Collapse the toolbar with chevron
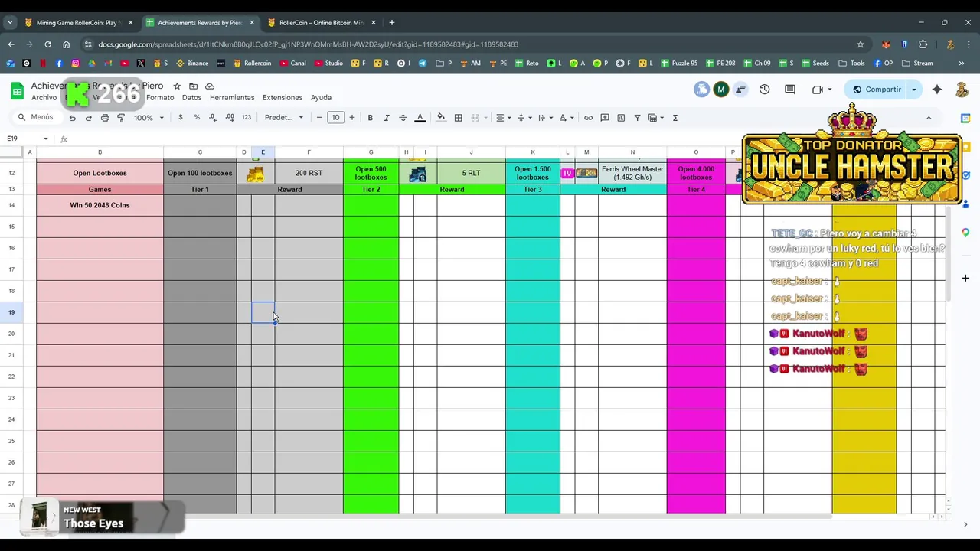980x551 pixels. tap(929, 118)
